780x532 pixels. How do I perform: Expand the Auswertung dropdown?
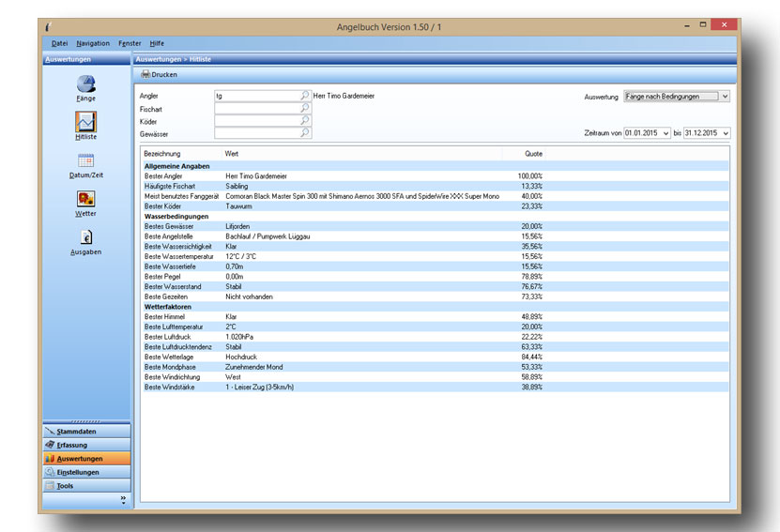click(x=725, y=96)
